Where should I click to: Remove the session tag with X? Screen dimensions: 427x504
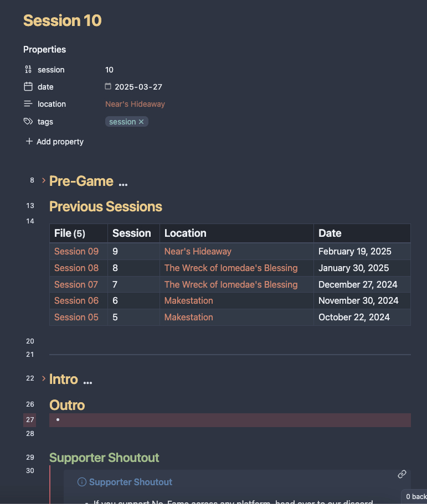(141, 122)
